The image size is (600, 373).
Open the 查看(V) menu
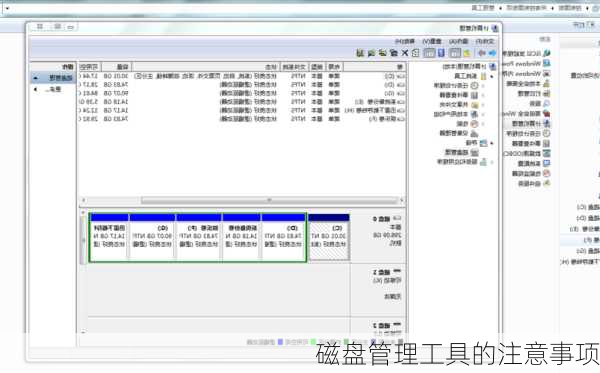click(432, 41)
